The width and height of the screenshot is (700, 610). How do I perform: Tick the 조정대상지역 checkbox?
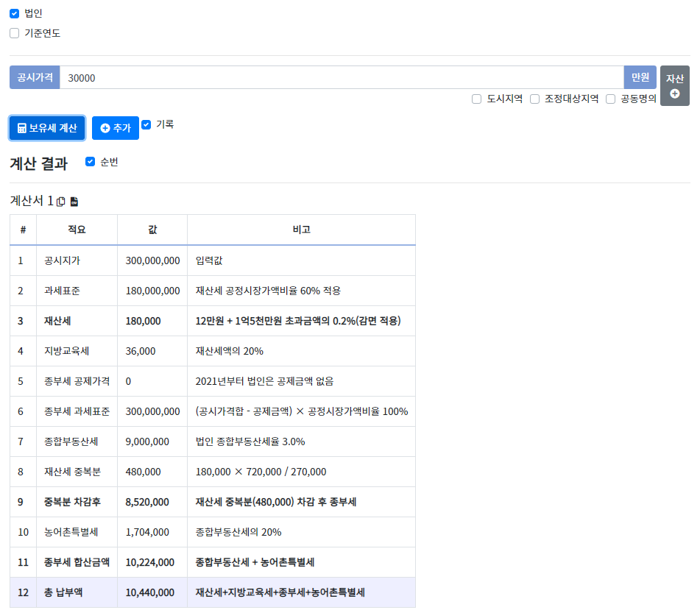[x=534, y=99]
